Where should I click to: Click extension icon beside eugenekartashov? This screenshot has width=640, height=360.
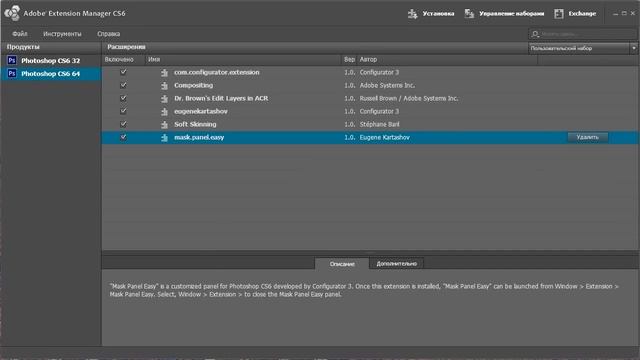tap(164, 111)
